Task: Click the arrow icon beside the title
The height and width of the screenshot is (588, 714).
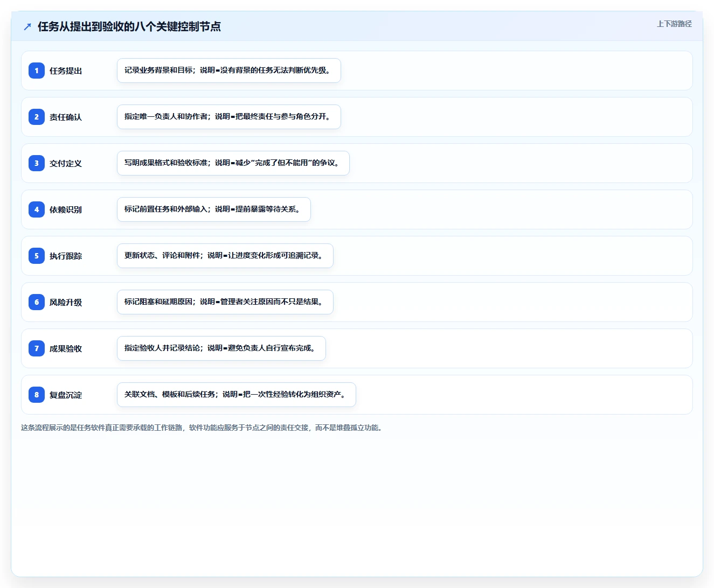Action: click(x=27, y=26)
